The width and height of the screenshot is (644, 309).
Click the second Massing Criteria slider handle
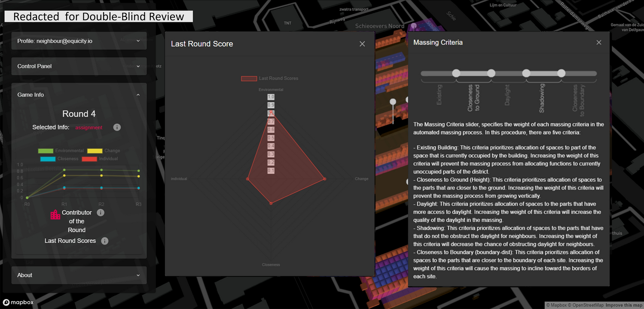click(x=491, y=73)
